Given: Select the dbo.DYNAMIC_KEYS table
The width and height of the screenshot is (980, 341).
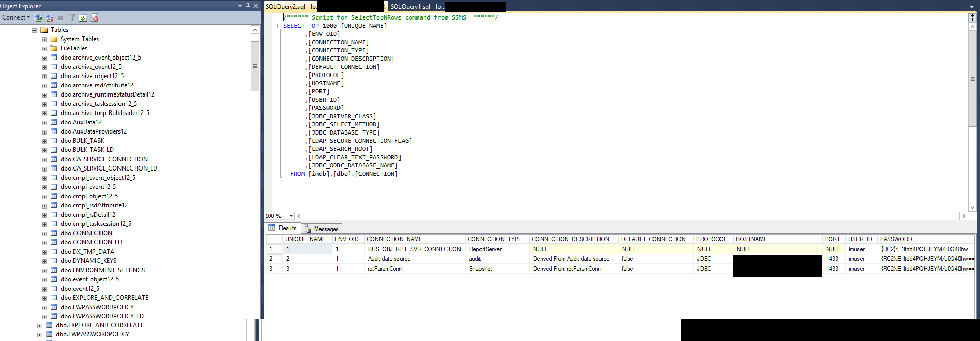Looking at the screenshot, I should pos(88,261).
